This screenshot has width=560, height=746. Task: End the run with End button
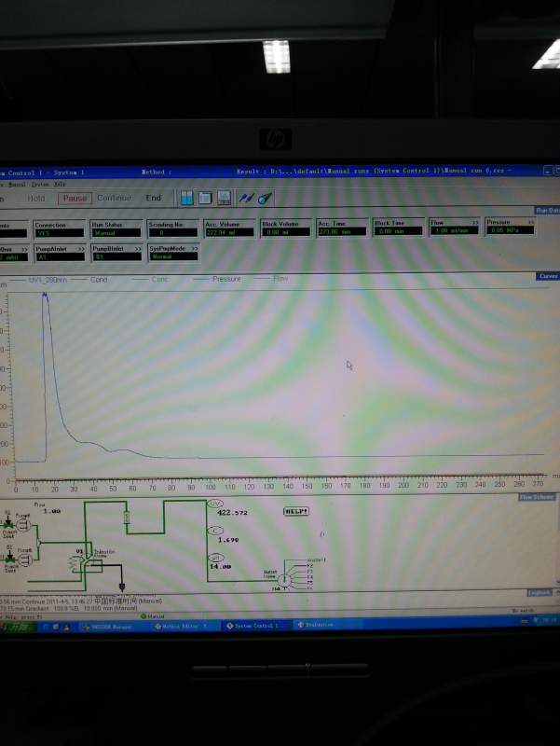pyautogui.click(x=153, y=198)
